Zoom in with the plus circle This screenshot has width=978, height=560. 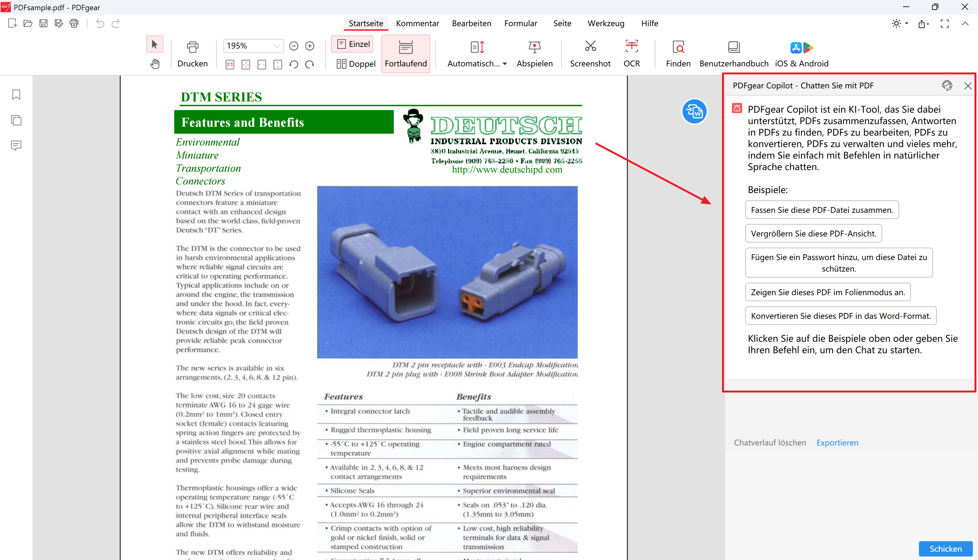point(310,46)
